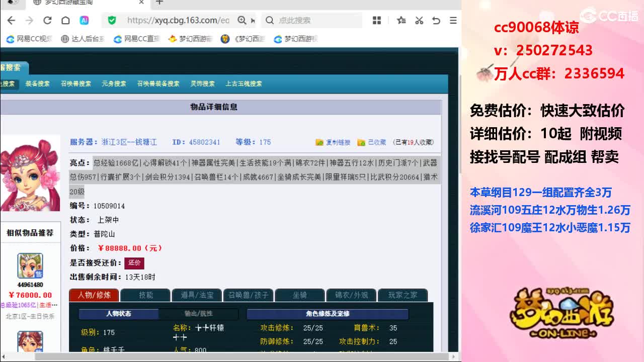
Task: Show the 人物状态 sub-tab
Action: (x=119, y=314)
